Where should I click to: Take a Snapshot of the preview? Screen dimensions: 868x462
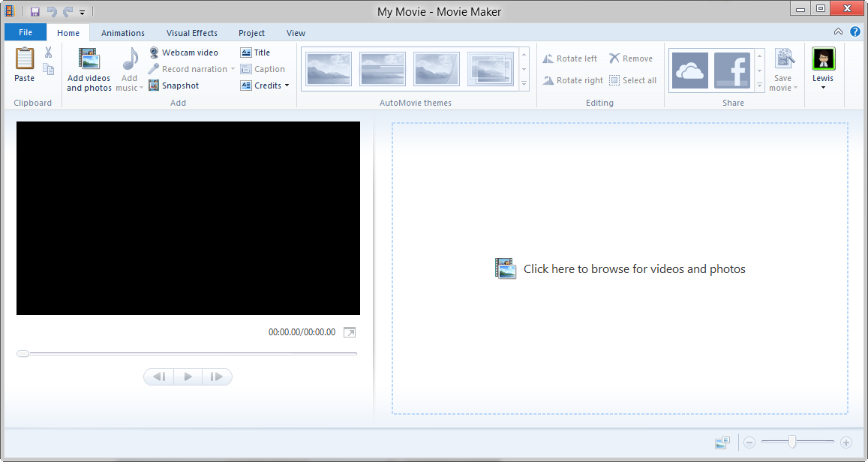coord(174,85)
